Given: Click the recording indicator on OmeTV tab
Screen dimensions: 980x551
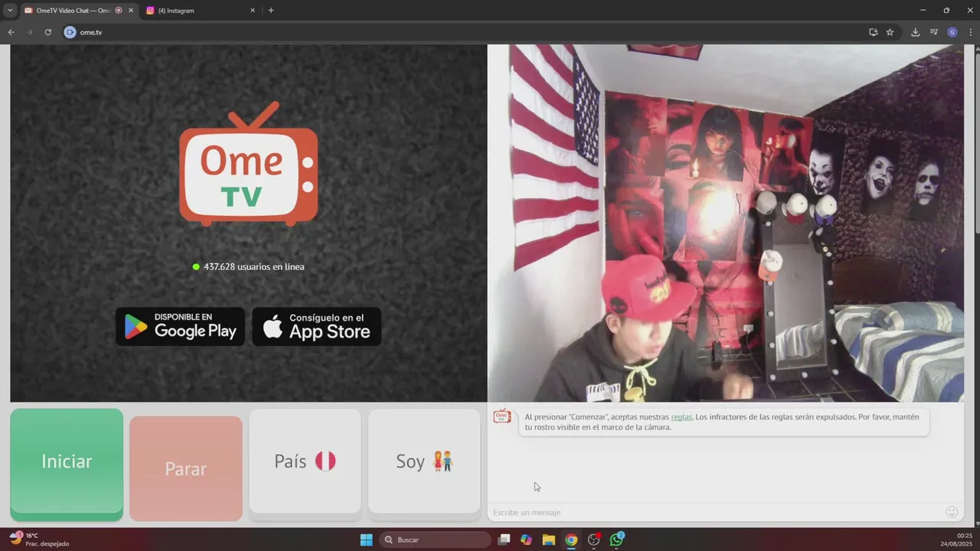Looking at the screenshot, I should click(119, 11).
